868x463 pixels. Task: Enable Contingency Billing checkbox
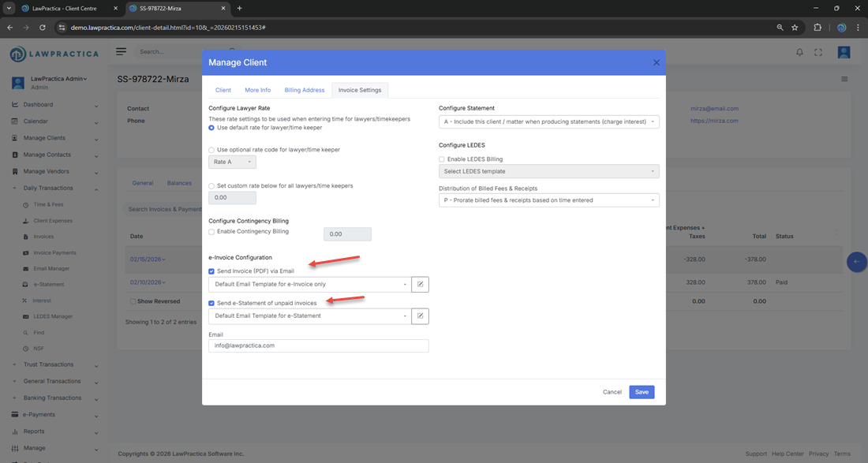(x=211, y=232)
